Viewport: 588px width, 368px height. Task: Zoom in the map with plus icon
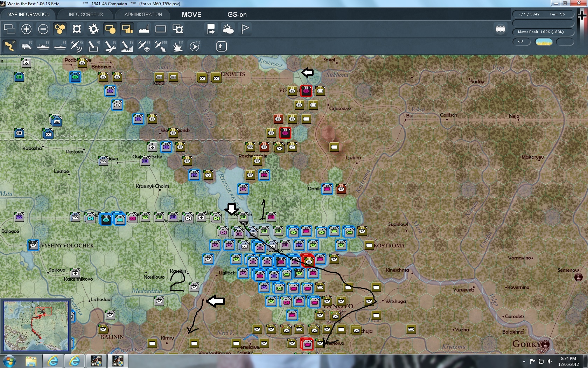(x=26, y=29)
